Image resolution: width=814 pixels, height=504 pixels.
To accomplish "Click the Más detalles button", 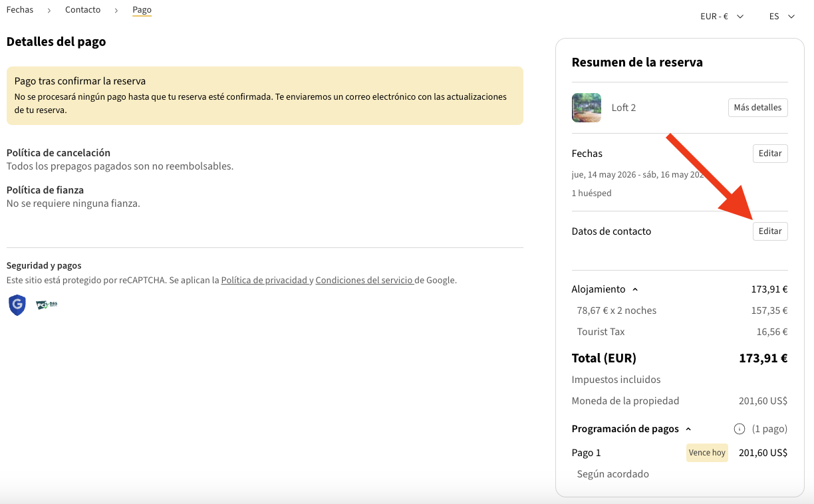I will click(757, 108).
